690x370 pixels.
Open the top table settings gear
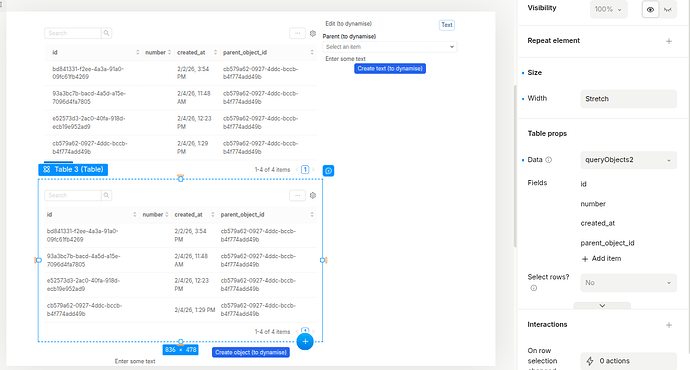click(313, 33)
